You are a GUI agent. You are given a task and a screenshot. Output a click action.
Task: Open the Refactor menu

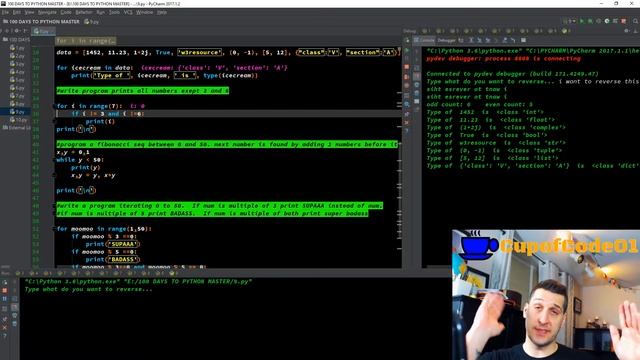coord(84,12)
